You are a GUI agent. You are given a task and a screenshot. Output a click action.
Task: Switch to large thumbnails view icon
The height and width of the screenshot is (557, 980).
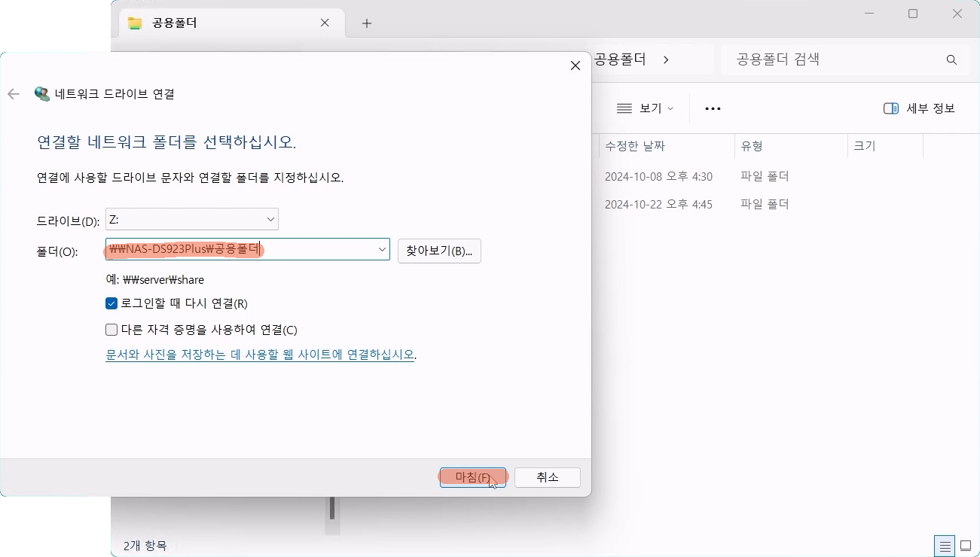pyautogui.click(x=966, y=546)
